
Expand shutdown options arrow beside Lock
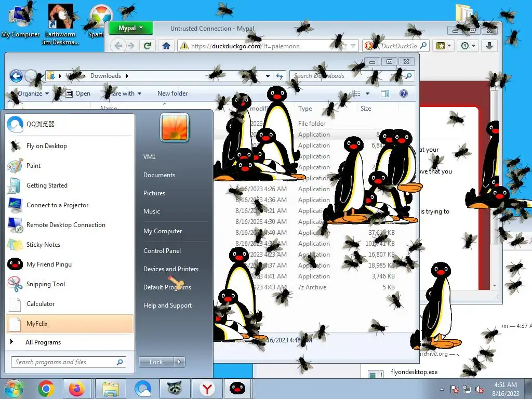[x=179, y=362]
